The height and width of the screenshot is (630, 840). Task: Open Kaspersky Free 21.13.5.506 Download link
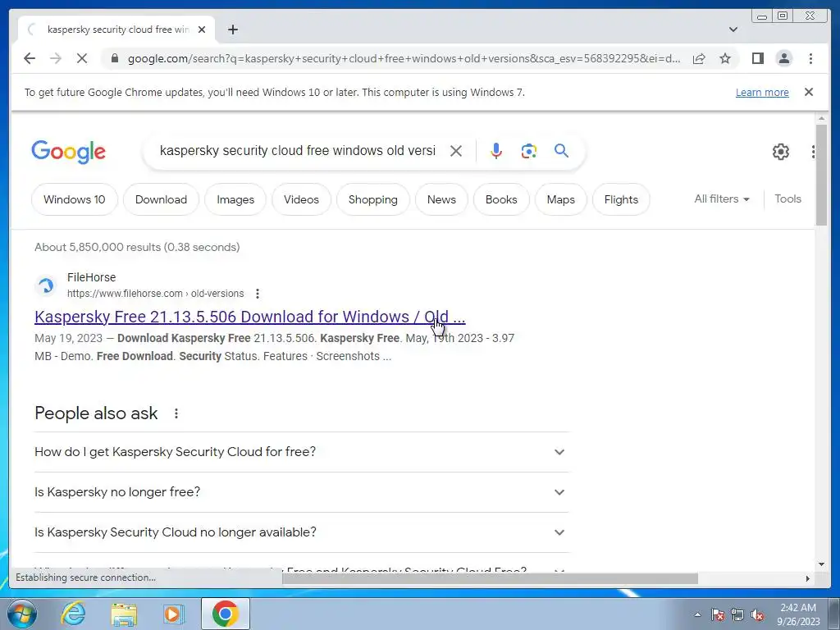(x=249, y=317)
